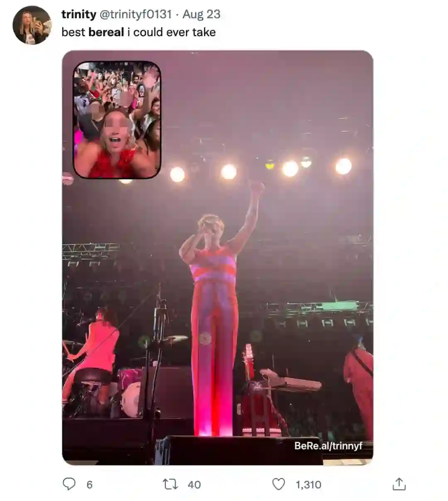
Task: Open the tweet via the 'Aug 23' timestamp
Action: point(201,14)
